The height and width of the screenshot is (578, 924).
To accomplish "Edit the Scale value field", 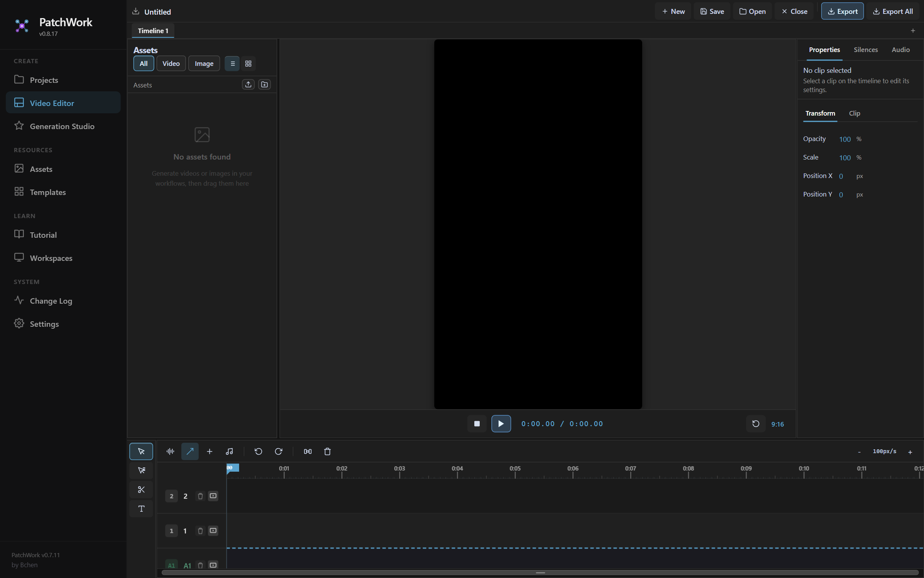I will coord(845,158).
